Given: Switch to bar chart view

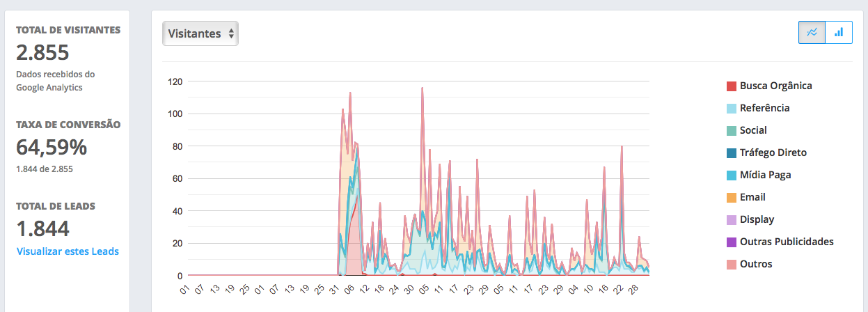Looking at the screenshot, I should click(839, 32).
